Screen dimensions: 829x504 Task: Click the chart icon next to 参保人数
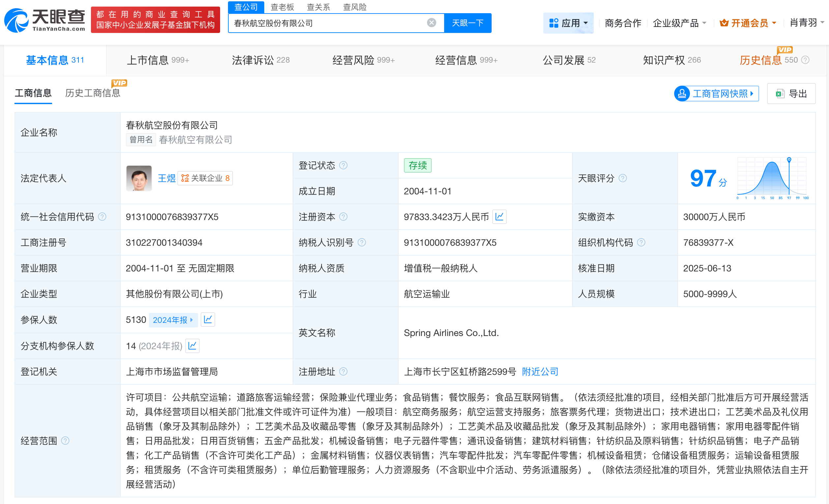[208, 320]
